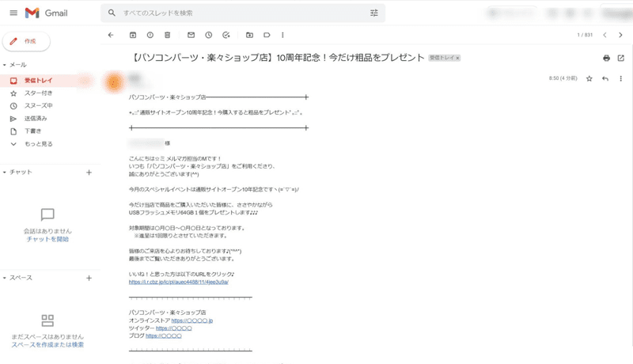The image size is (633, 364).
Task: Open email in new window
Action: pos(621,58)
